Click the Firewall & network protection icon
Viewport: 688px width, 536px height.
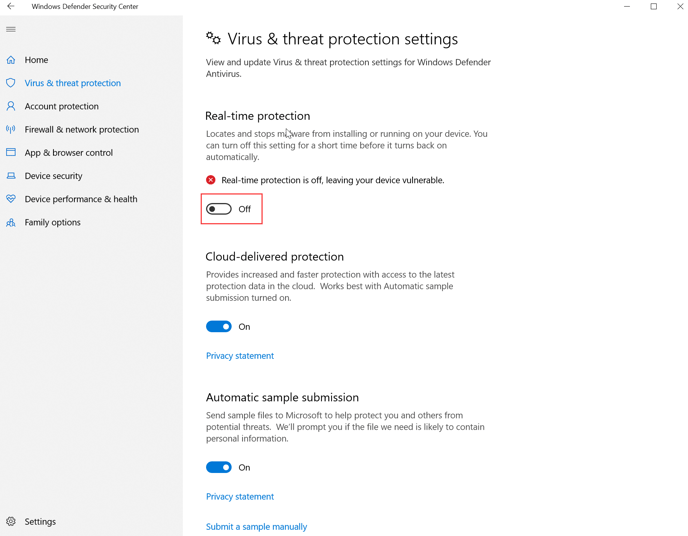[11, 129]
